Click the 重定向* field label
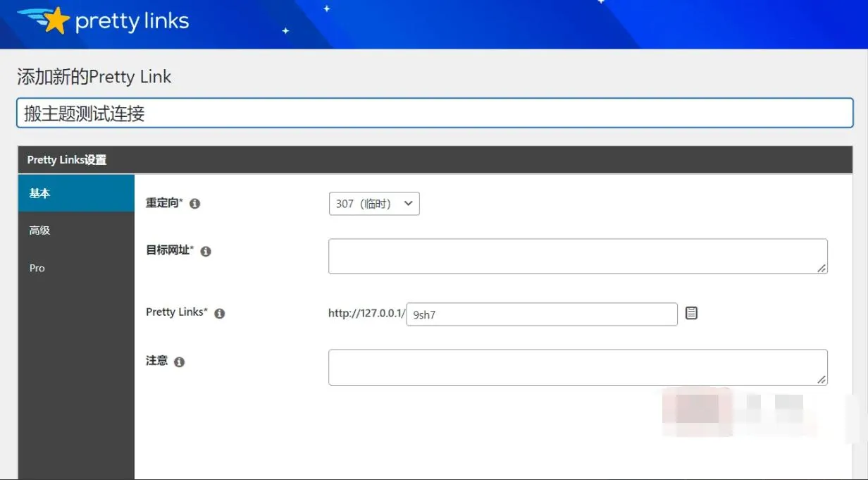Screen dimensions: 868x480 pos(164,203)
